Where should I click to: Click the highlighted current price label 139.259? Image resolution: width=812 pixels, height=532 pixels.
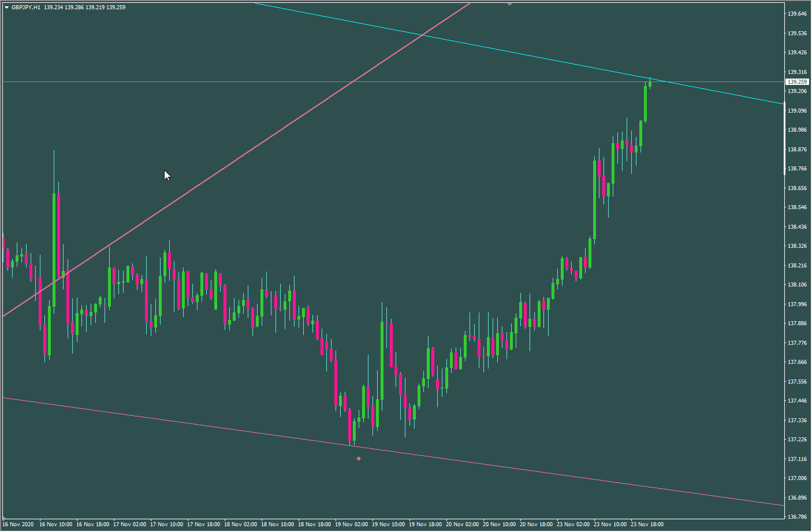pyautogui.click(x=797, y=82)
